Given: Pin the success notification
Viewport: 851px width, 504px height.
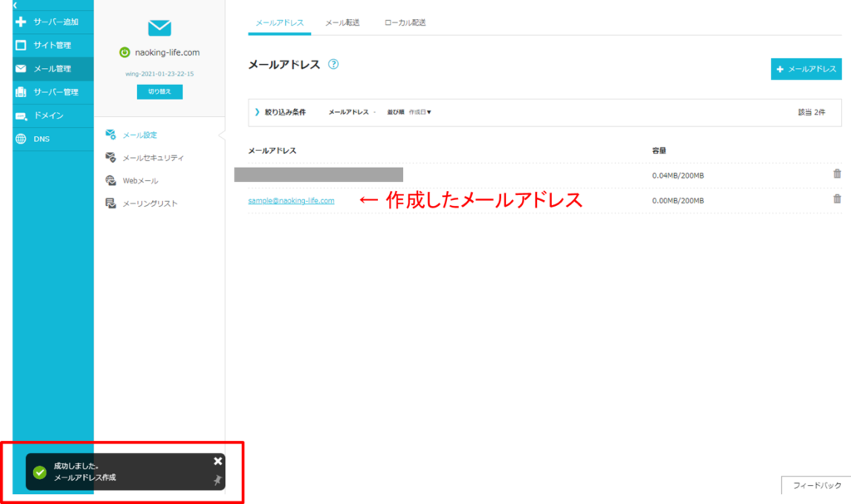Looking at the screenshot, I should pyautogui.click(x=217, y=480).
